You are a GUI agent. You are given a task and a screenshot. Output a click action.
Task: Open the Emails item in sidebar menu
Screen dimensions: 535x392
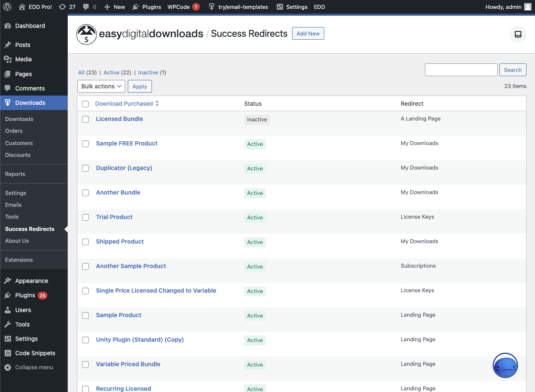[x=14, y=205]
